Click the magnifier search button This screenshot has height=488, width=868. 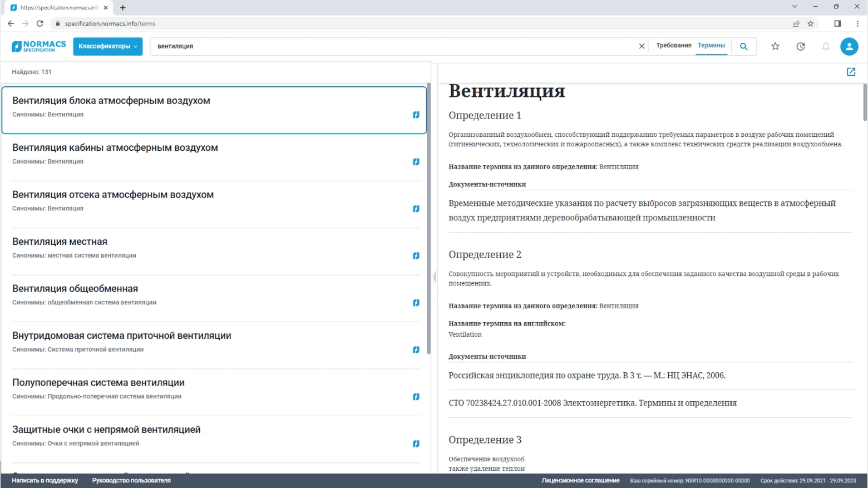coord(743,47)
